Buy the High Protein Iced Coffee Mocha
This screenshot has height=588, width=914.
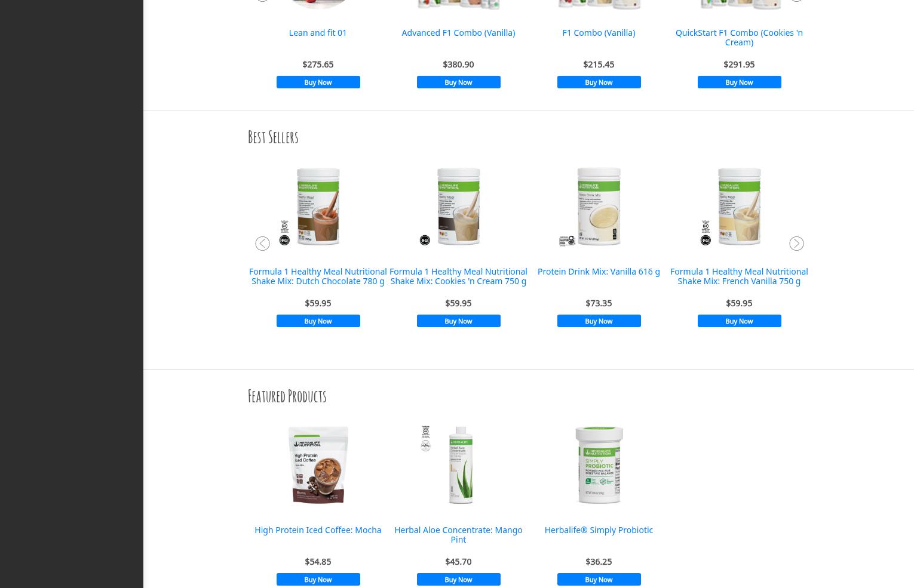point(318,580)
